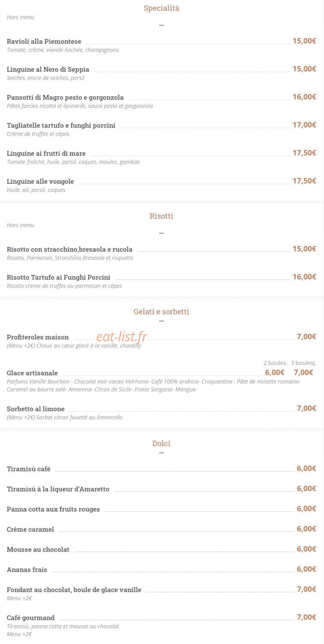Click the Specialità section heading
Screen dimensions: 324x644
click(161, 8)
